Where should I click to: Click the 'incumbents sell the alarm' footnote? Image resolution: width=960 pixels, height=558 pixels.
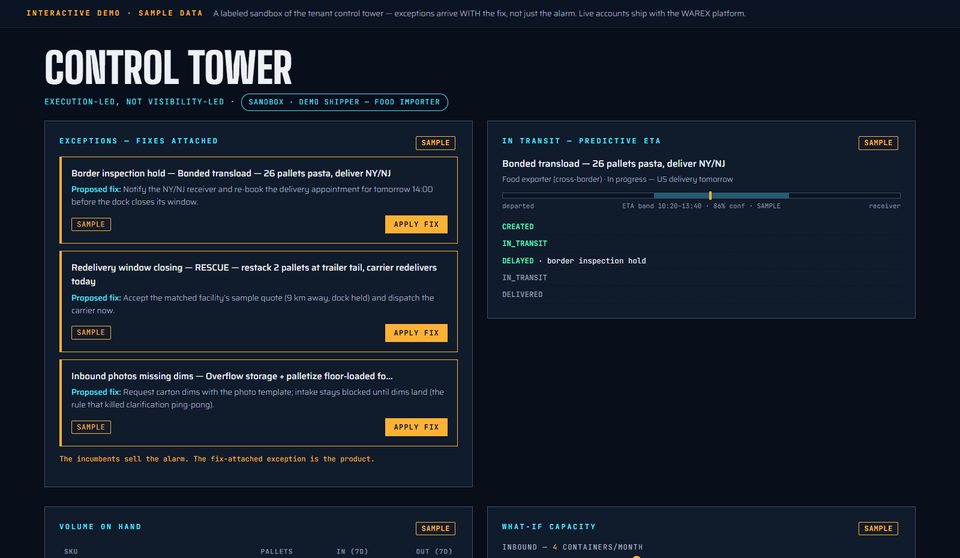tap(217, 459)
